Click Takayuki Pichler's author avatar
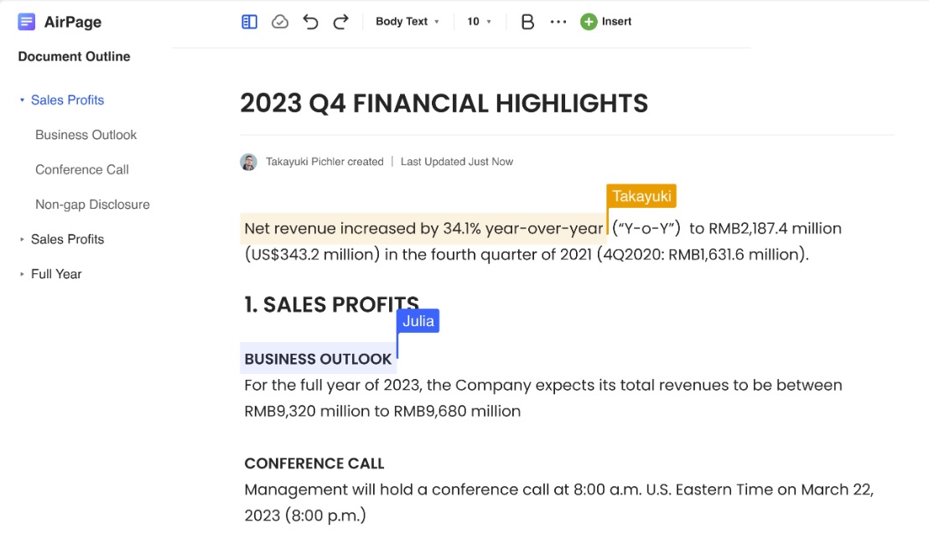The width and height of the screenshot is (929, 560). click(x=249, y=162)
